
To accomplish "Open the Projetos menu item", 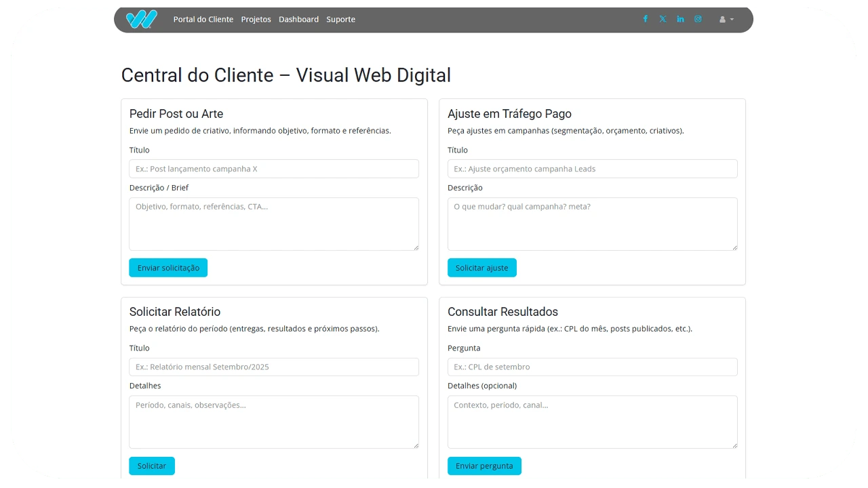I will pos(256,20).
